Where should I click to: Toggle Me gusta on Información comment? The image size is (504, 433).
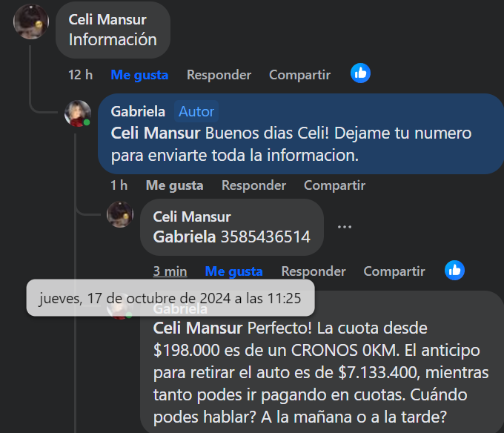(x=139, y=75)
